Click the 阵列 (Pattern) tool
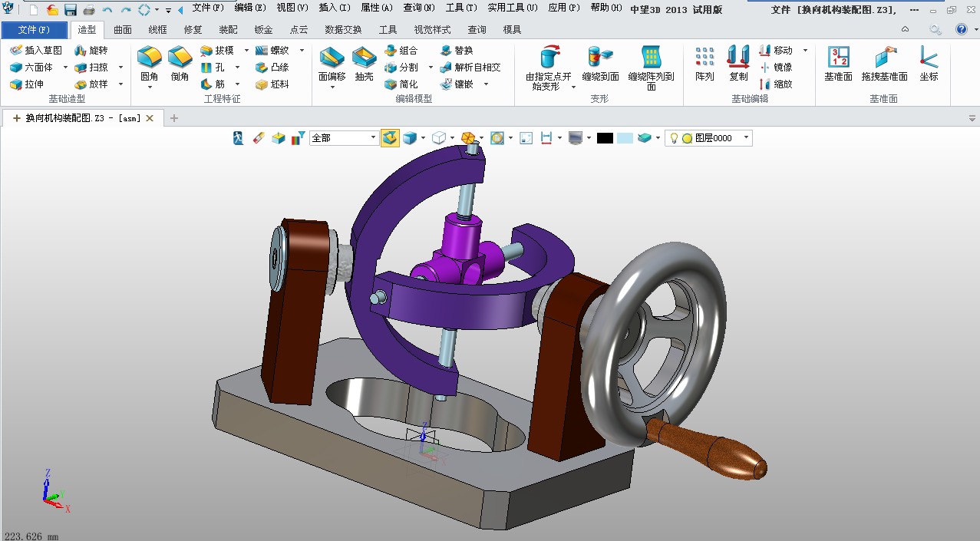Image resolution: width=980 pixels, height=541 pixels. click(x=704, y=64)
